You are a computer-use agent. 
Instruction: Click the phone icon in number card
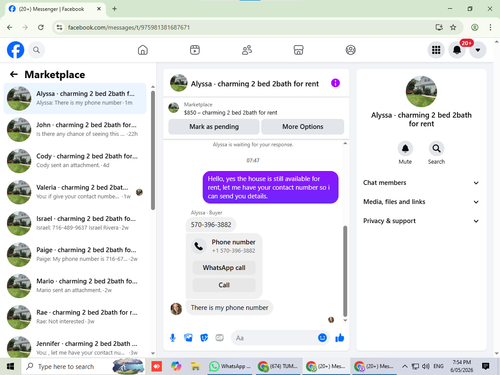[x=199, y=246]
